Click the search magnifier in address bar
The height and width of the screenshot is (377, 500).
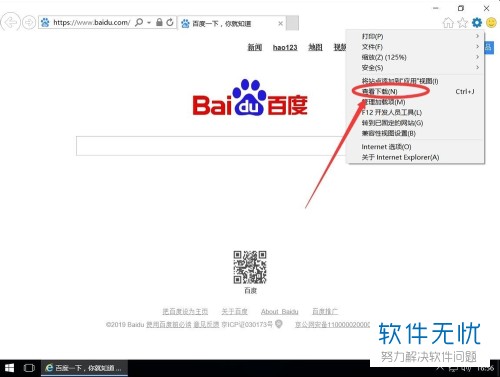click(139, 22)
